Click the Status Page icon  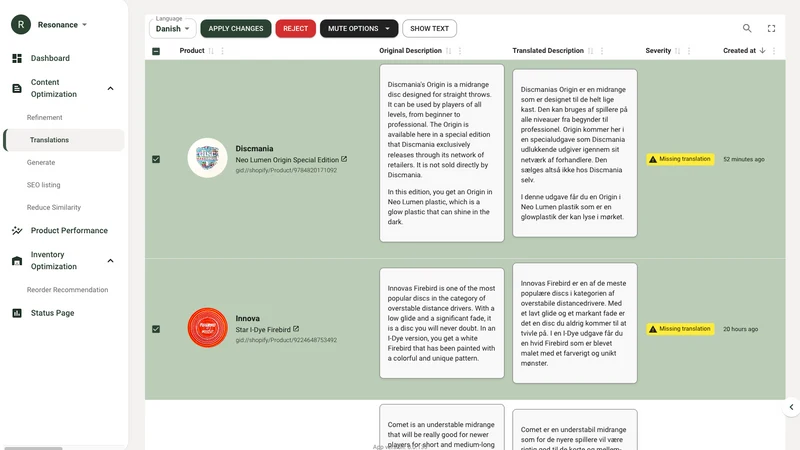(x=17, y=313)
